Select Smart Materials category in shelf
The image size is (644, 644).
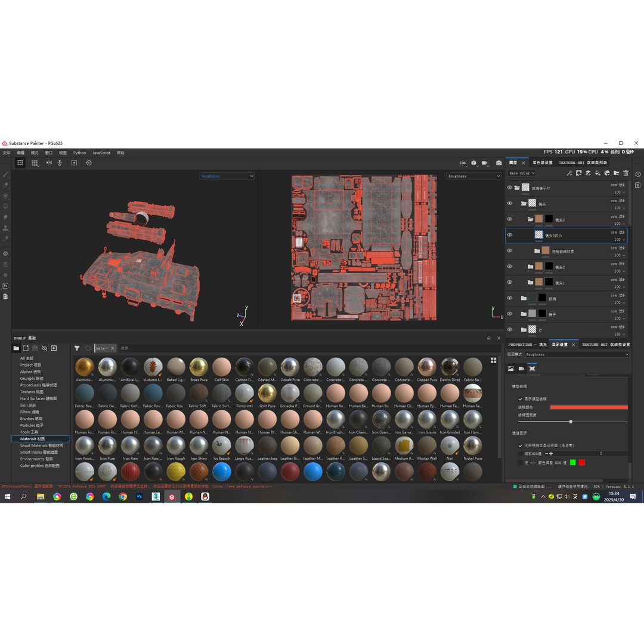(42, 445)
